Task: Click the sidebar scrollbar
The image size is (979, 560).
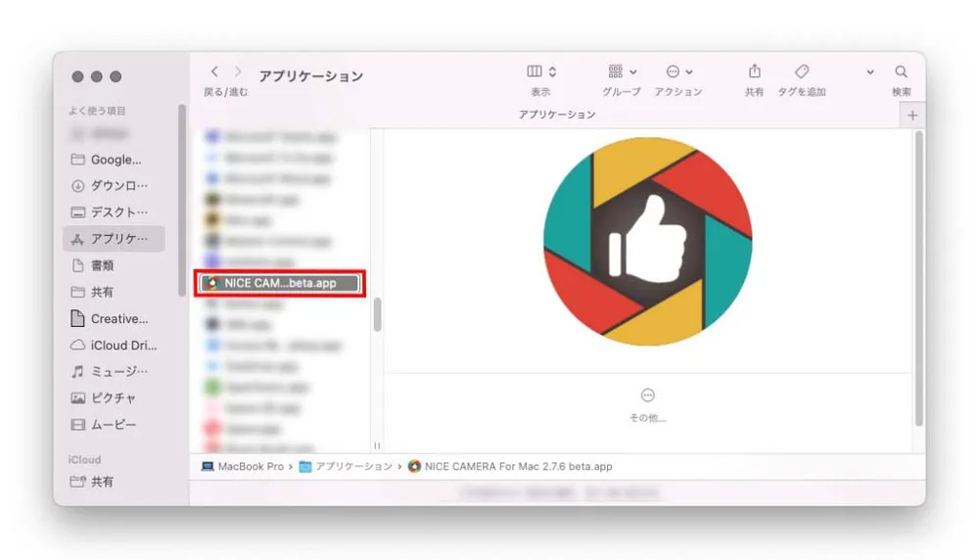Action: (182, 201)
